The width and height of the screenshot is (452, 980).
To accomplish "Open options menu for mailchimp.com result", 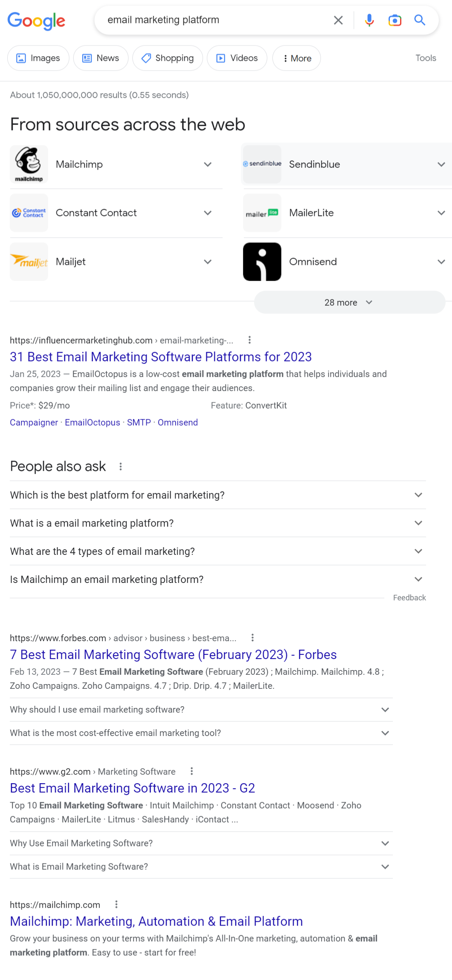I will 116,904.
